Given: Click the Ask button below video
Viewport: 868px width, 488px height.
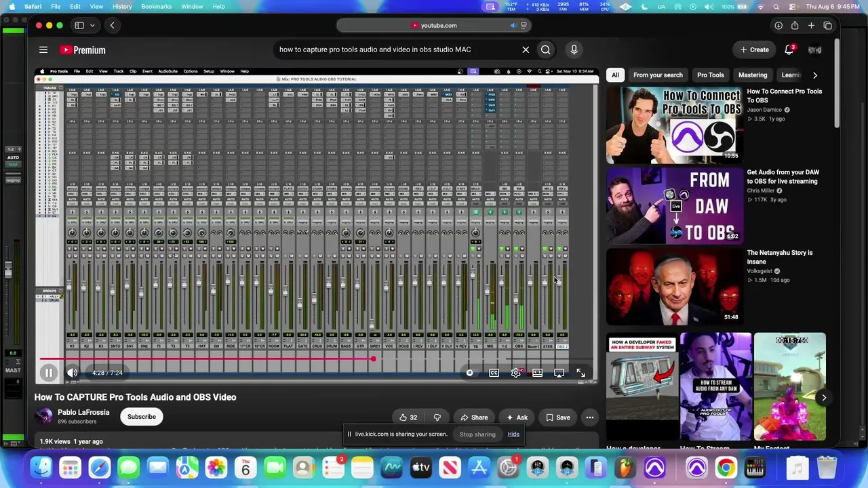Looking at the screenshot, I should (x=517, y=418).
